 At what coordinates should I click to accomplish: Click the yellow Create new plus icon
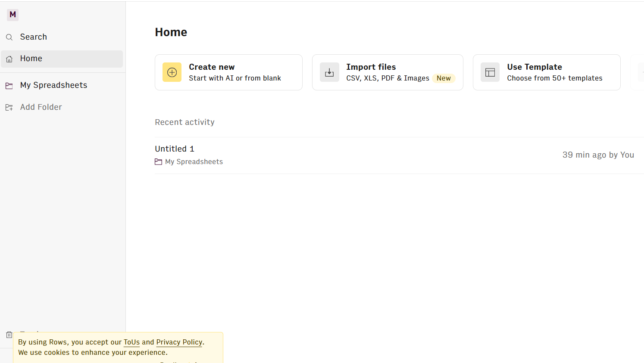coord(172,72)
